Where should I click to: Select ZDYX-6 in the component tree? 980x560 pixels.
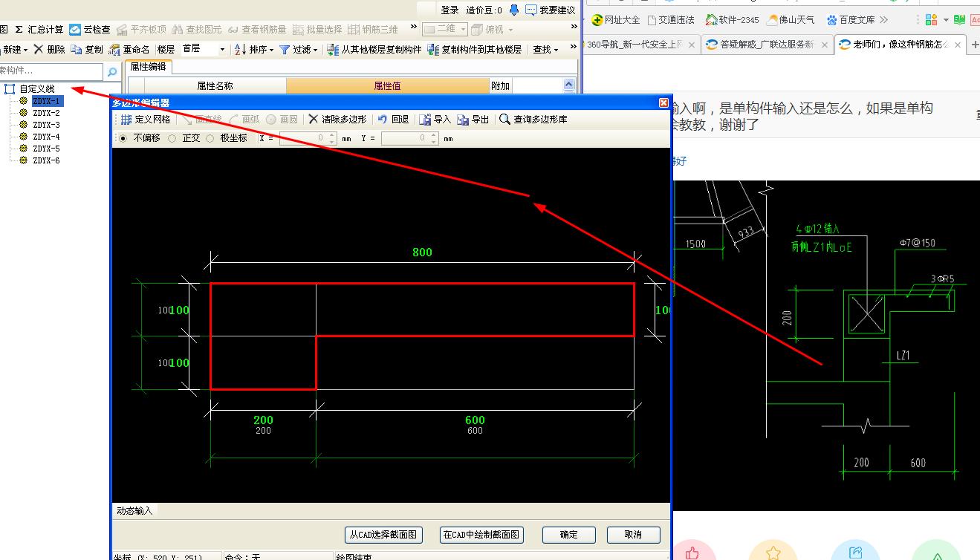pyautogui.click(x=46, y=160)
